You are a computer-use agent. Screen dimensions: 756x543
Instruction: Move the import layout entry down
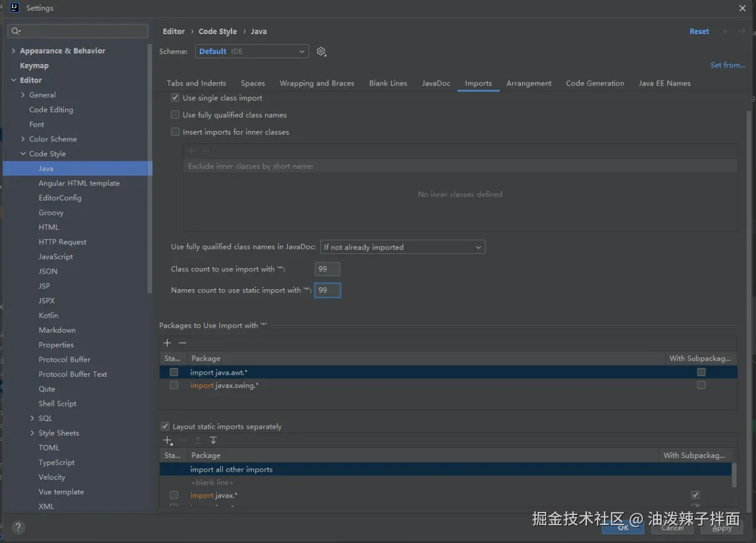coord(213,441)
